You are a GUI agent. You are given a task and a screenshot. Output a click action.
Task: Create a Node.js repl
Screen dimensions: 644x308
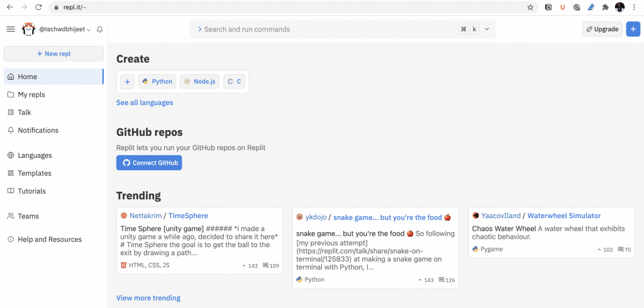pyautogui.click(x=199, y=82)
